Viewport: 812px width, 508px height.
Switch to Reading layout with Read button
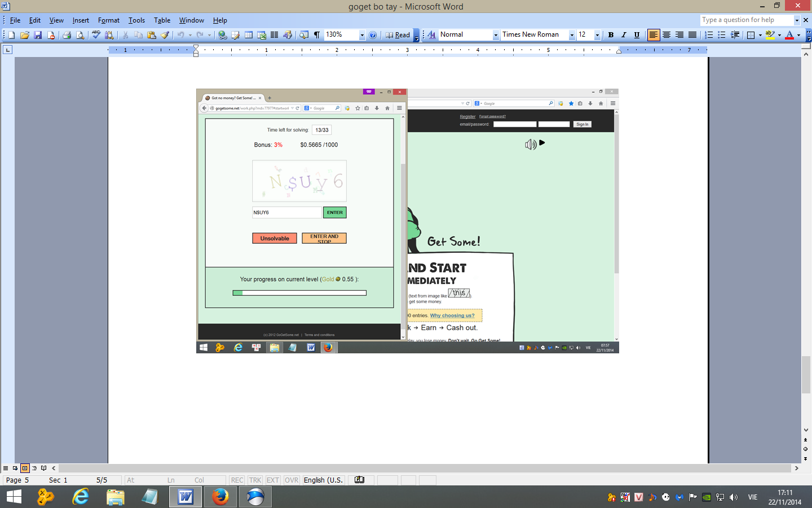pyautogui.click(x=398, y=35)
